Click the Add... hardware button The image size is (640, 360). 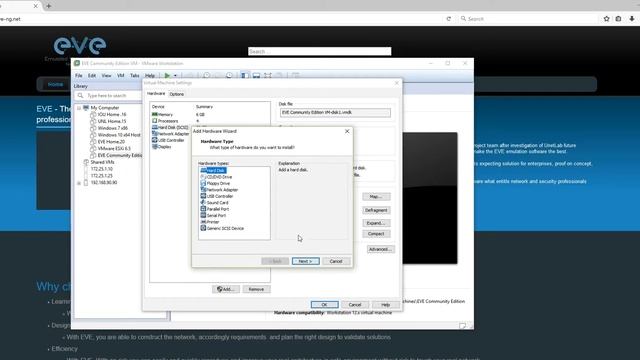[x=226, y=289]
